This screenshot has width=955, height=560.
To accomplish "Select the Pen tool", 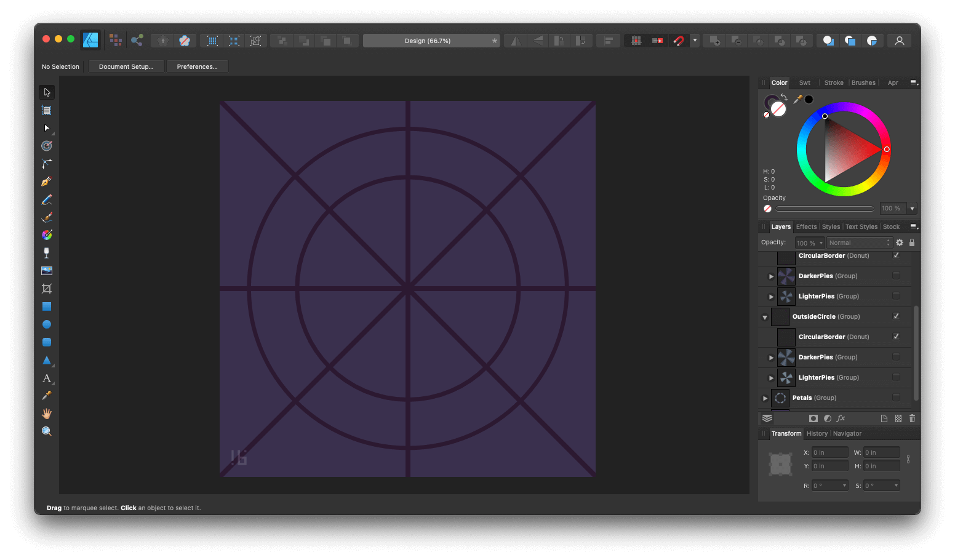I will pos(46,181).
